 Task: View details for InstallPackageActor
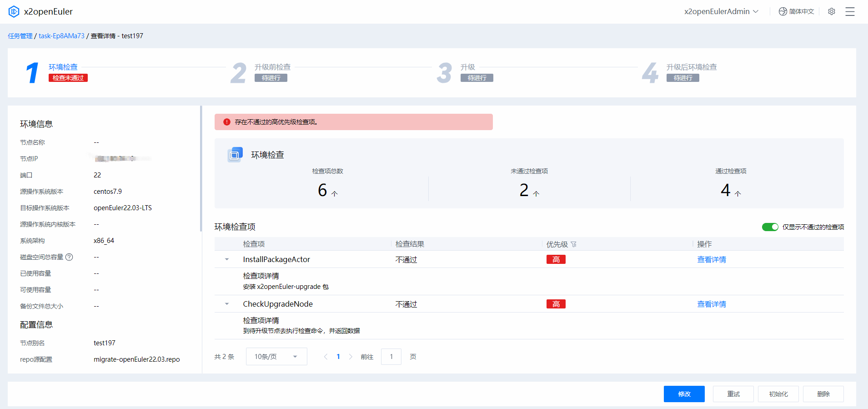coord(711,259)
